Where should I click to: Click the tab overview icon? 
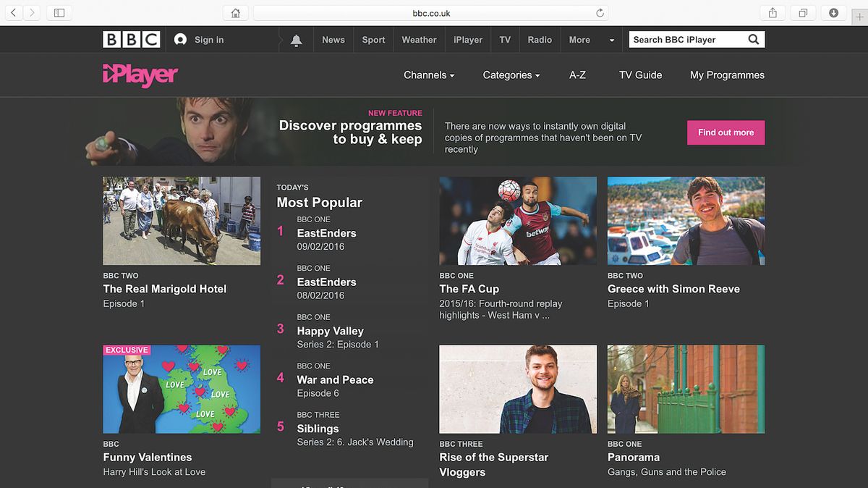click(x=803, y=12)
